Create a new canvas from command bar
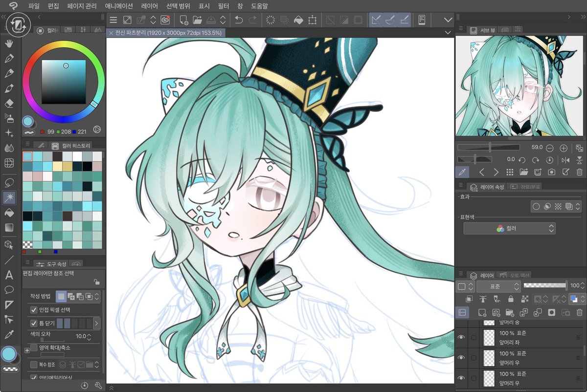Viewport: 587px width, 392px height. pyautogui.click(x=184, y=20)
